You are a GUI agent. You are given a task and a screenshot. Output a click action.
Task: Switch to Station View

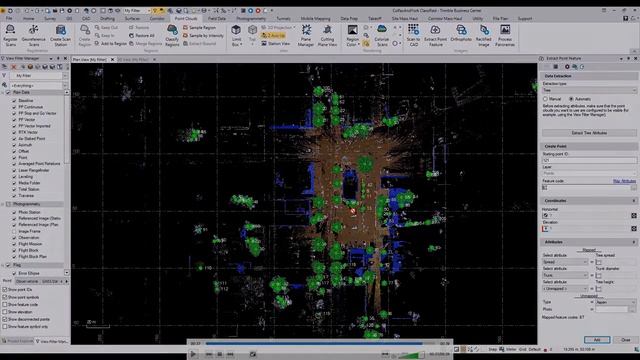[276, 43]
